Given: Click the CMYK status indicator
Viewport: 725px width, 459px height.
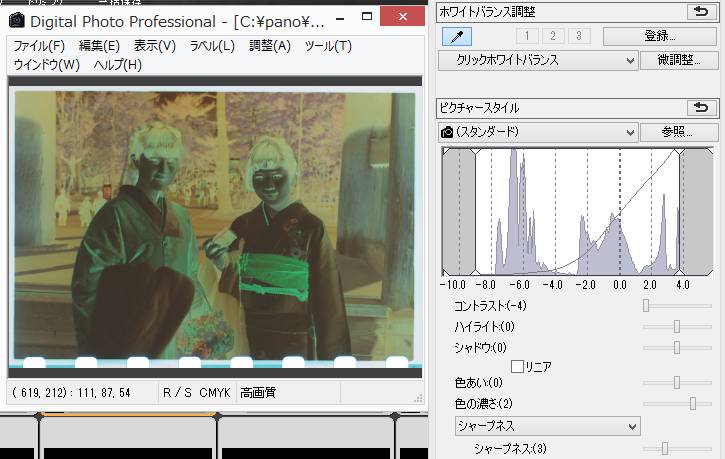Looking at the screenshot, I should pos(215,393).
